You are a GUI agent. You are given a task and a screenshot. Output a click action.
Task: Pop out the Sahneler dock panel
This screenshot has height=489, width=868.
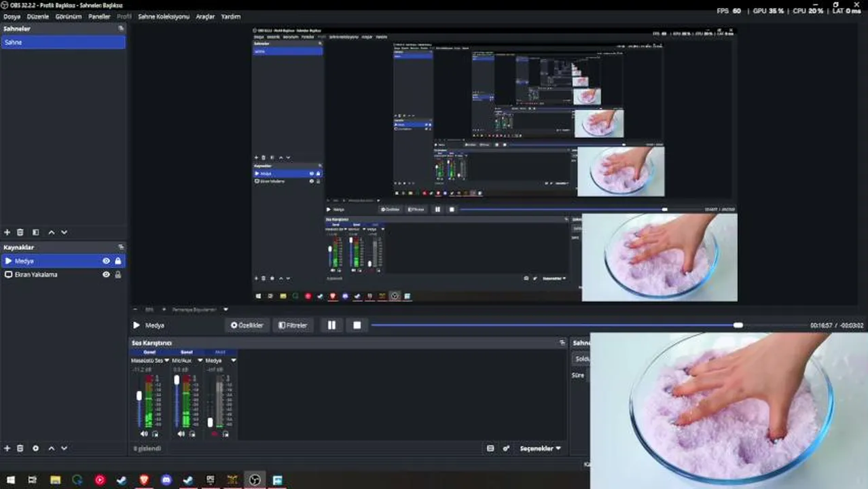[x=121, y=29]
